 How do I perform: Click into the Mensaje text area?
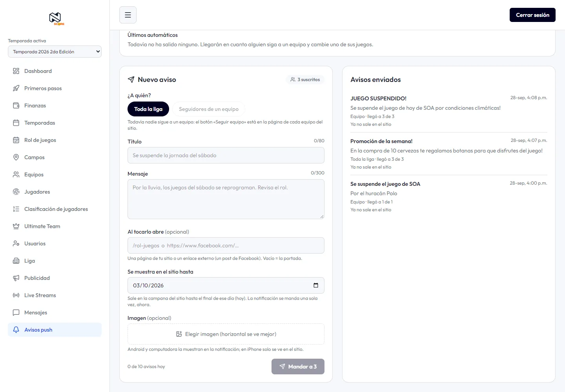pyautogui.click(x=226, y=199)
